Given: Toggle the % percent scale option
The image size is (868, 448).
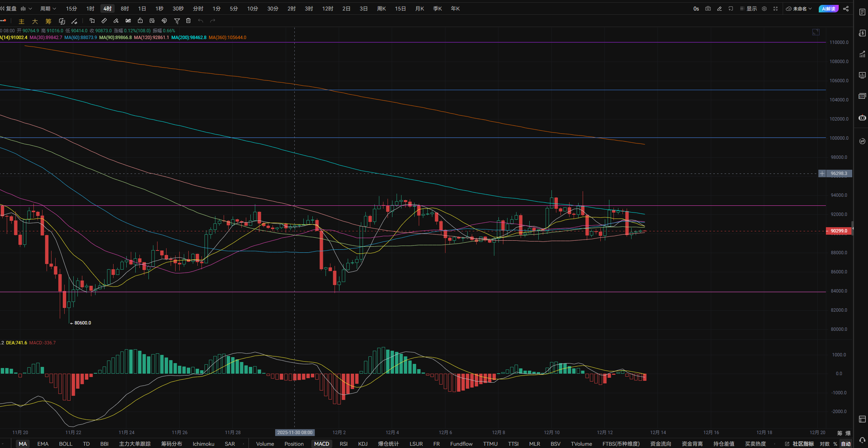Looking at the screenshot, I should pos(835,444).
